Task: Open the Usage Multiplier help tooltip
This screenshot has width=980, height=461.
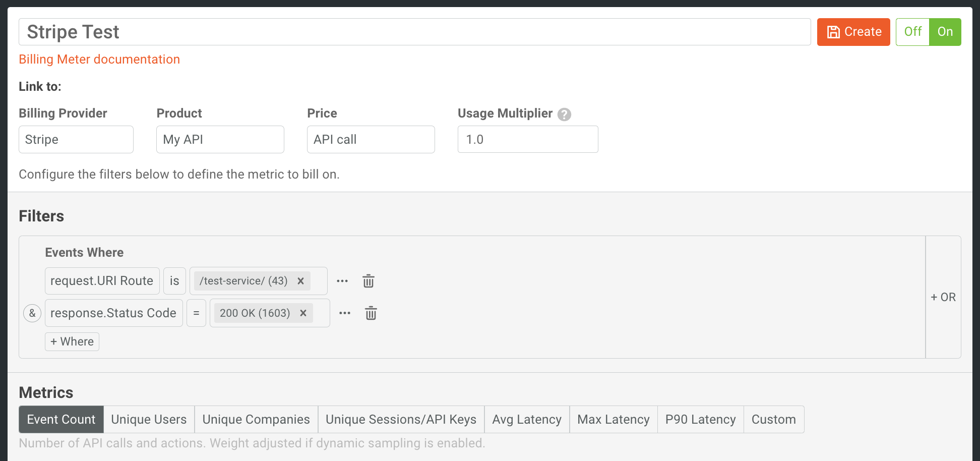Action: point(565,114)
